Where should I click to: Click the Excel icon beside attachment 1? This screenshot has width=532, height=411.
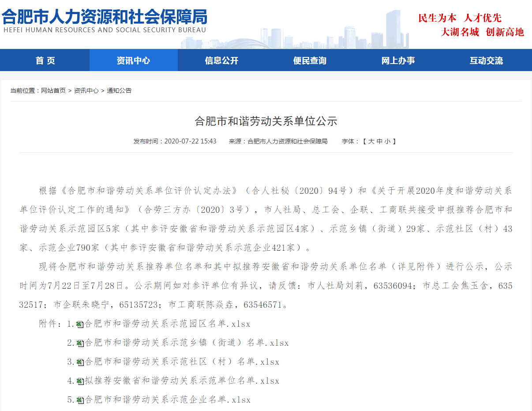point(80,324)
